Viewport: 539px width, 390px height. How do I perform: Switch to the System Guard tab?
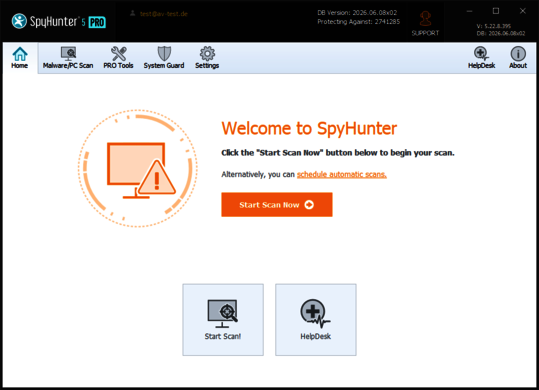tap(164, 58)
